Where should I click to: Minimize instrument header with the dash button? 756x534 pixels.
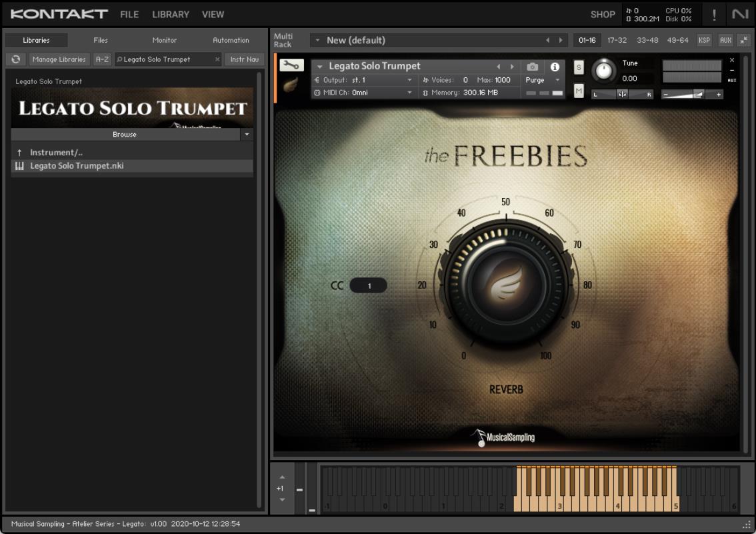pos(732,71)
